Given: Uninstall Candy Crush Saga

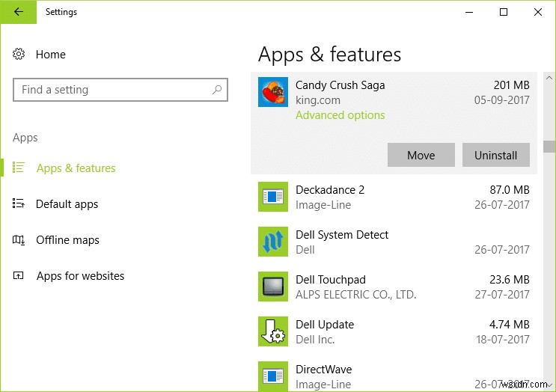Looking at the screenshot, I should click(x=495, y=155).
